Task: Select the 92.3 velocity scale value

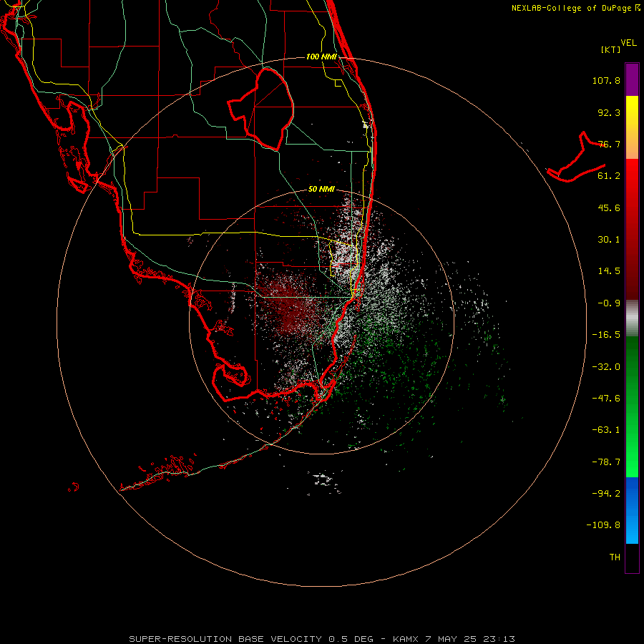Action: [609, 112]
